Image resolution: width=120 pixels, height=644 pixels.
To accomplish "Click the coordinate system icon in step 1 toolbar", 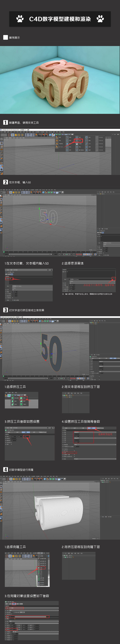I will (36, 135).
